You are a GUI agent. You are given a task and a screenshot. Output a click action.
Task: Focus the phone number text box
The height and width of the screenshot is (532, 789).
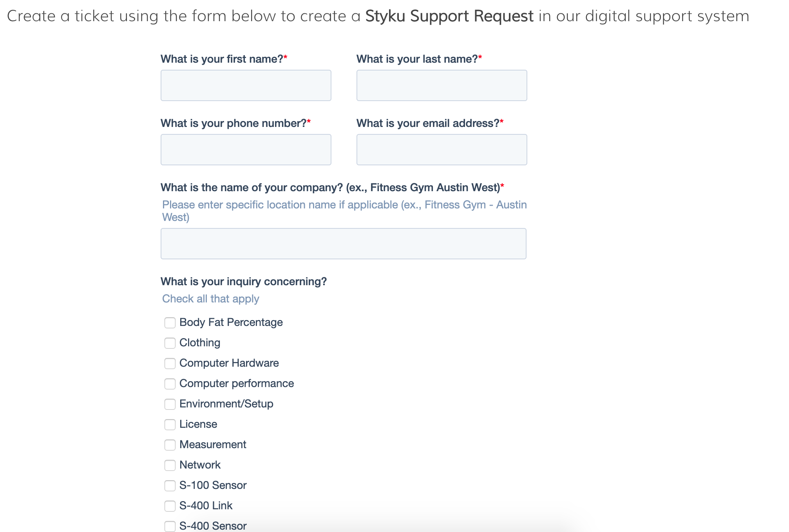246,150
